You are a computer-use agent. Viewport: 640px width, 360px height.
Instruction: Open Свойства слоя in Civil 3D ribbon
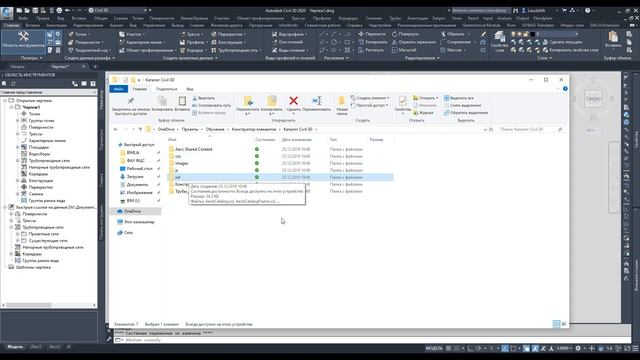[499, 42]
